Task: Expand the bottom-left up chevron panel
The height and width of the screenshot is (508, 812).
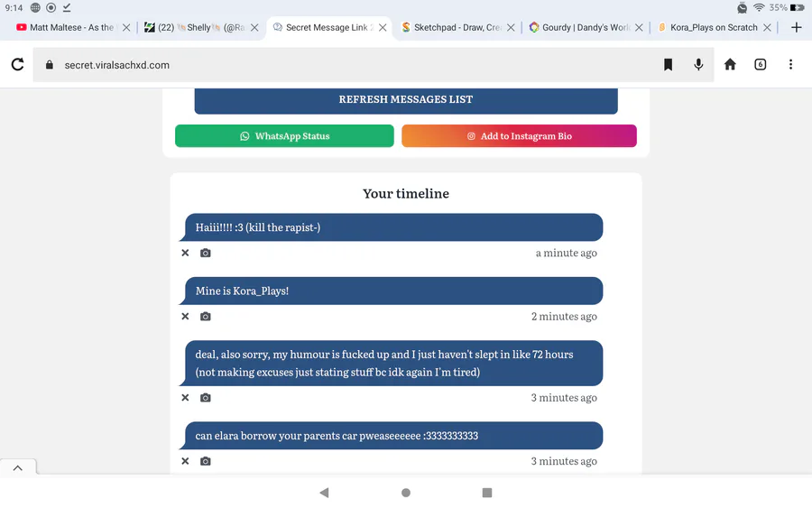Action: tap(17, 467)
